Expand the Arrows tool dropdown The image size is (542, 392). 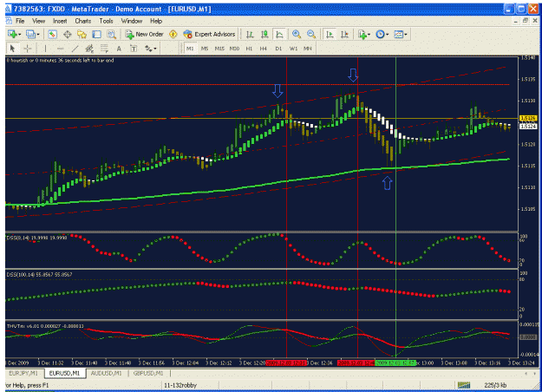click(x=155, y=49)
